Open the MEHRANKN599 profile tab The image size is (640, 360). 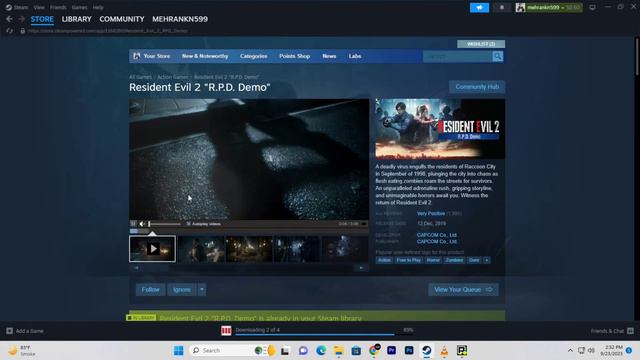click(180, 19)
